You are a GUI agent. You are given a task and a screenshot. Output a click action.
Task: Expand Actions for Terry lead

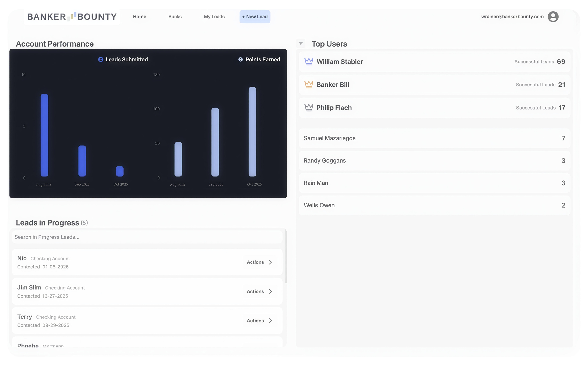pyautogui.click(x=259, y=321)
